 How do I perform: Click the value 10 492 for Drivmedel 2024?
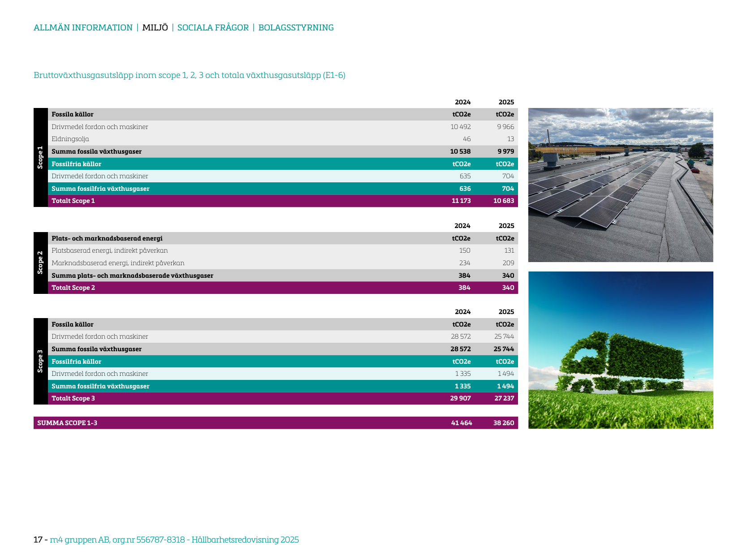click(461, 127)
